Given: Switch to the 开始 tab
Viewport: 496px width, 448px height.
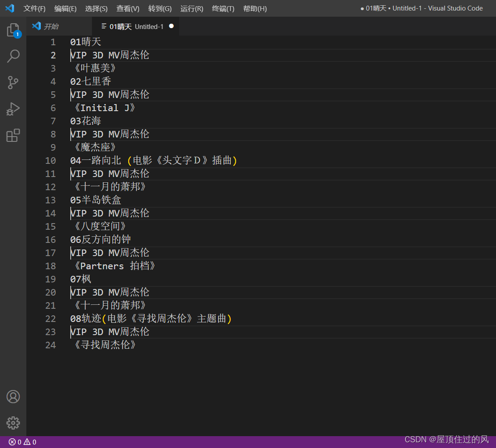Looking at the screenshot, I should click(x=59, y=26).
